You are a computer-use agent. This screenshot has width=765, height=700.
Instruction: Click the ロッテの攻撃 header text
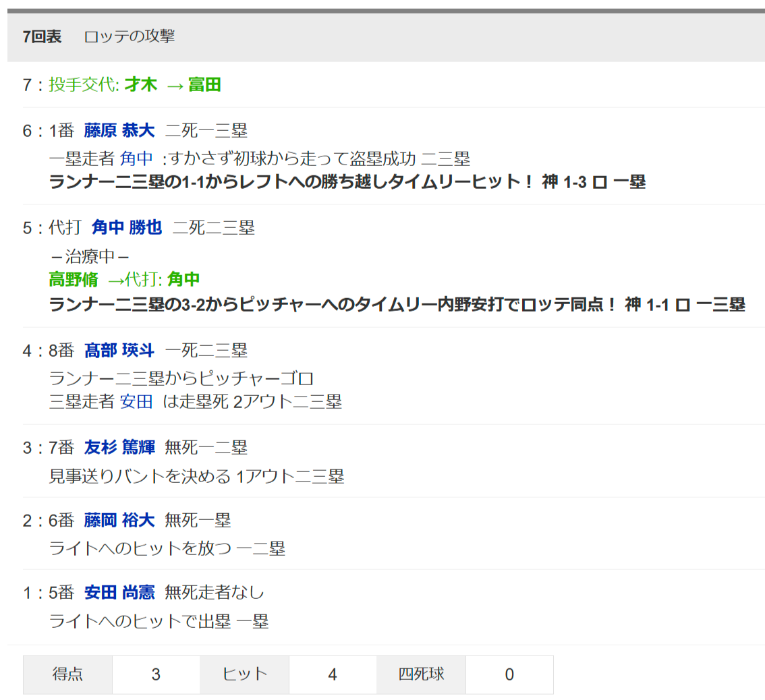coord(130,36)
